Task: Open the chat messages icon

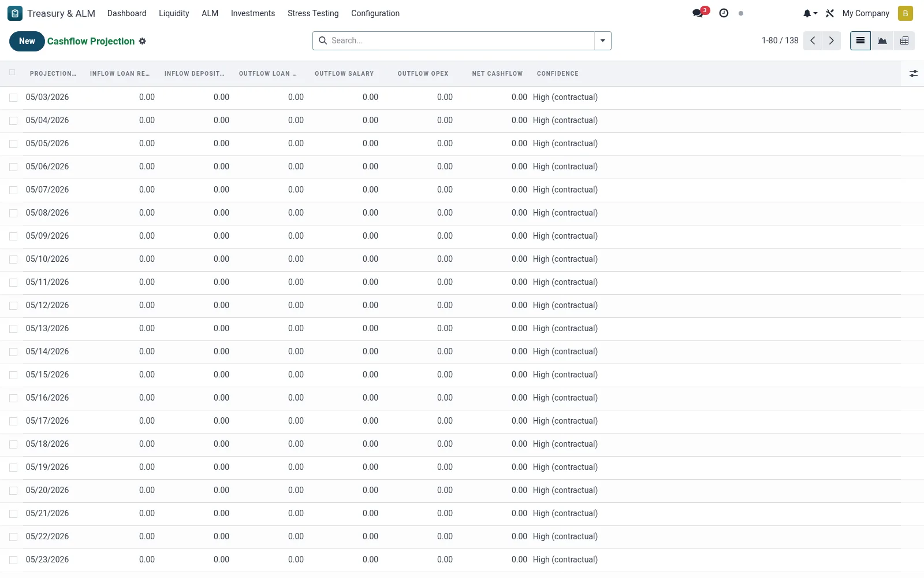Action: click(699, 13)
